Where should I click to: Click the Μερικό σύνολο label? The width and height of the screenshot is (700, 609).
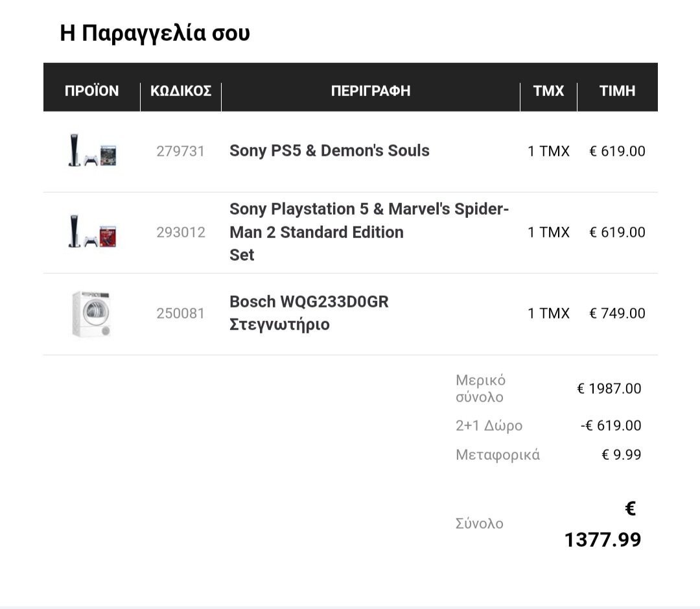click(x=480, y=388)
